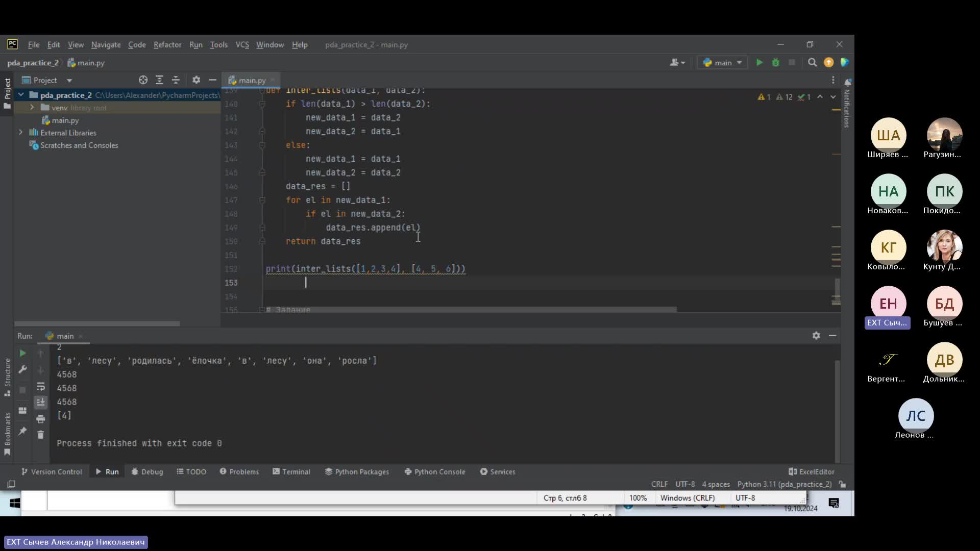Hide the Run panel with minus icon
Viewport: 980px width, 551px height.
(x=832, y=335)
